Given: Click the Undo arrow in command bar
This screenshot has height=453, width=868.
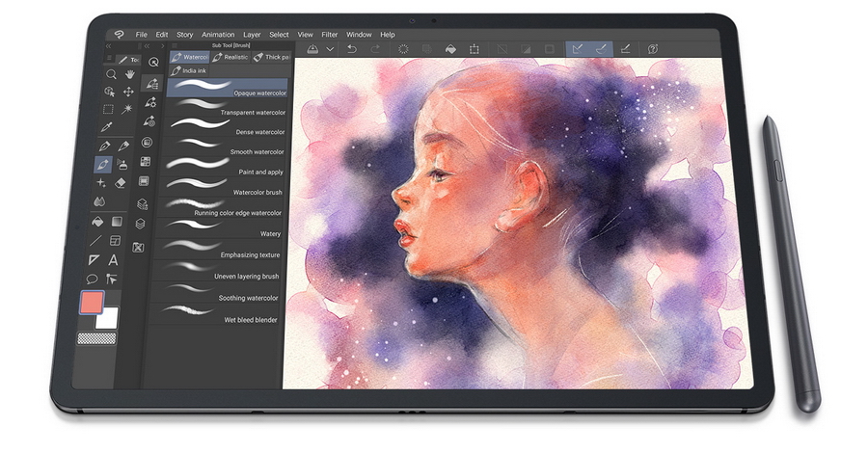Looking at the screenshot, I should pos(352,48).
